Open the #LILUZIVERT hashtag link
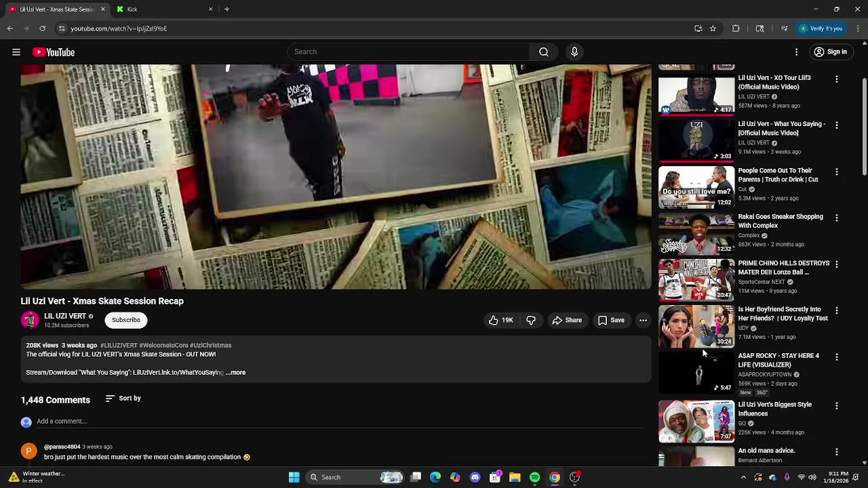The width and height of the screenshot is (868, 488). [119, 346]
